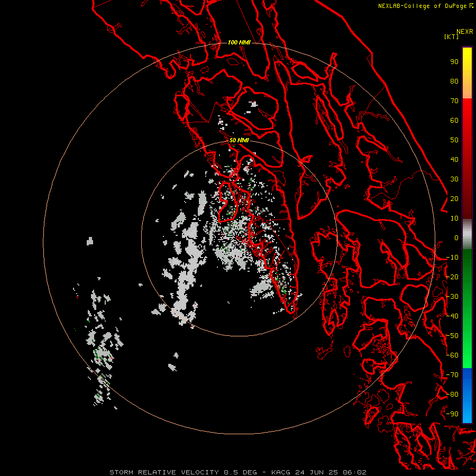Click the -10 value on color scale

click(x=452, y=258)
